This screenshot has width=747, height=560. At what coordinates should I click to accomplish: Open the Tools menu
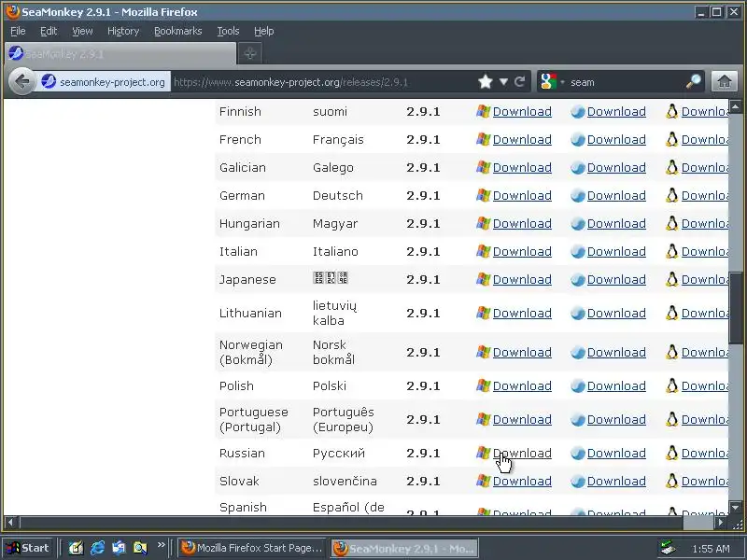point(228,31)
